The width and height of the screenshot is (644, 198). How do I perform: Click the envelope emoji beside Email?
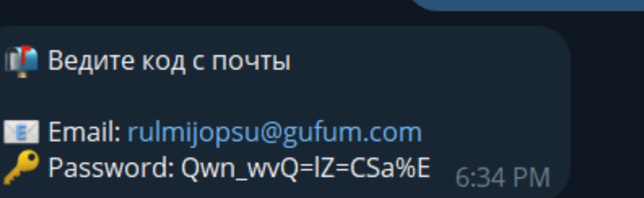pos(21,132)
